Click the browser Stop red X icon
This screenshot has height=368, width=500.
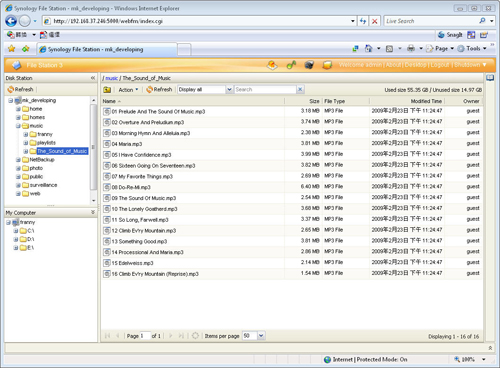coord(374,21)
